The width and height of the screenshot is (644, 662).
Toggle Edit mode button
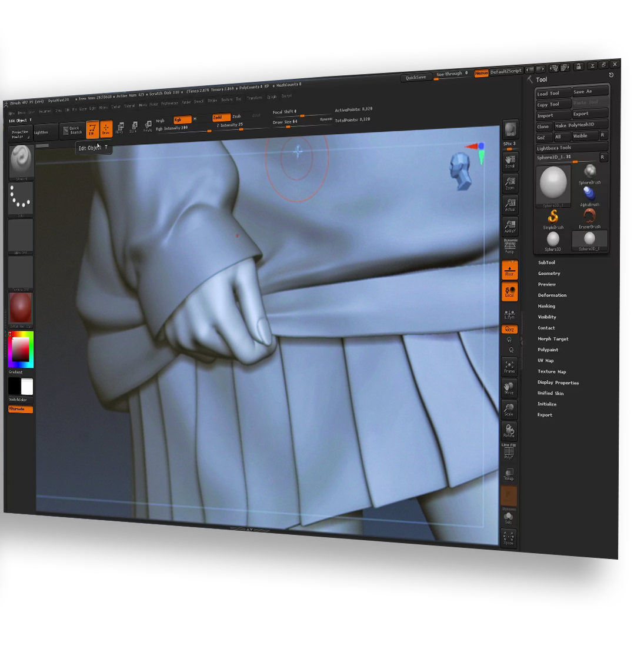click(92, 129)
